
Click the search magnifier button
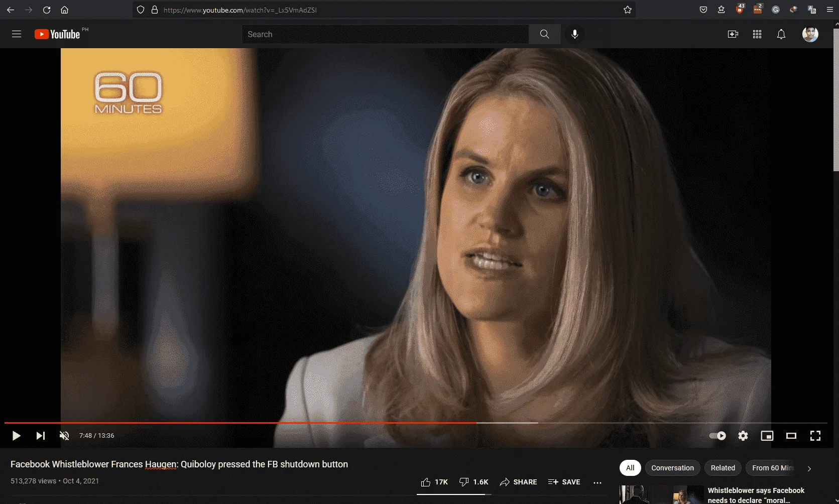pos(545,34)
